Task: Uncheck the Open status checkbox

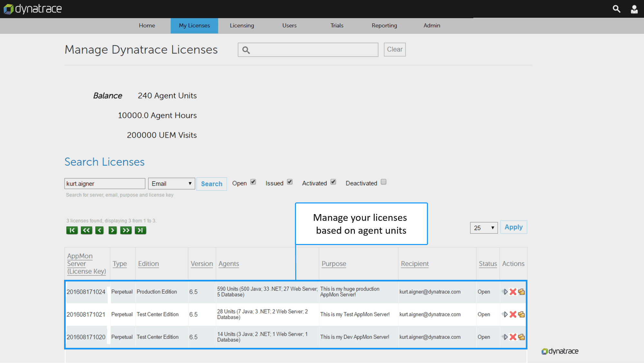Action: click(x=253, y=182)
